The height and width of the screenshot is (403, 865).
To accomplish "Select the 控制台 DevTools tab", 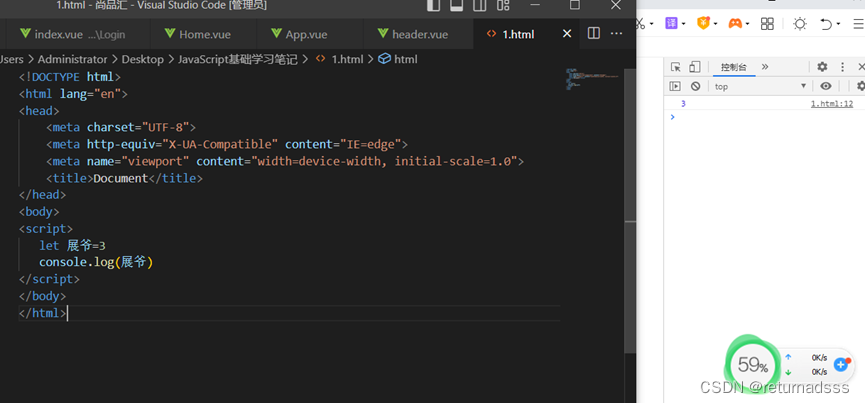I will [x=734, y=67].
